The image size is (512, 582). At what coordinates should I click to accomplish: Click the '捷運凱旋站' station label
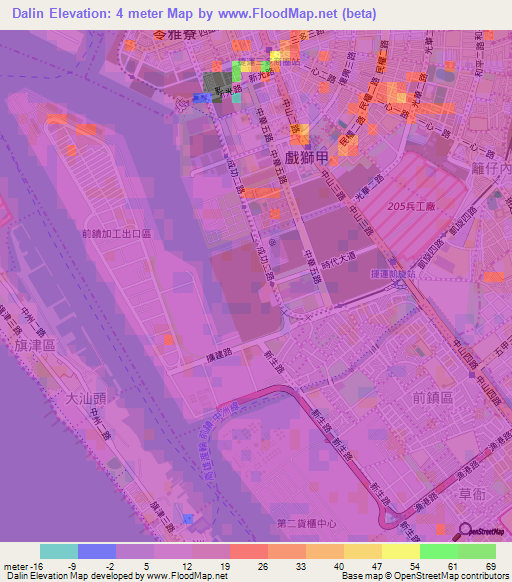point(393,274)
